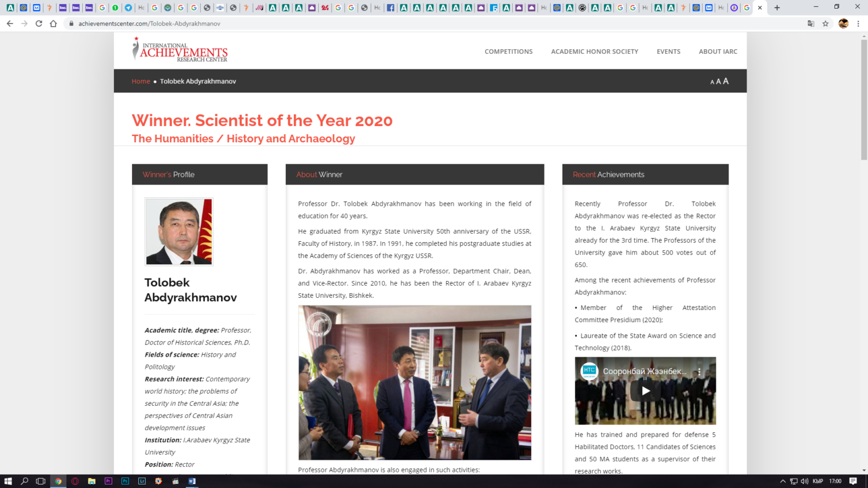Go to the Events page

(668, 51)
